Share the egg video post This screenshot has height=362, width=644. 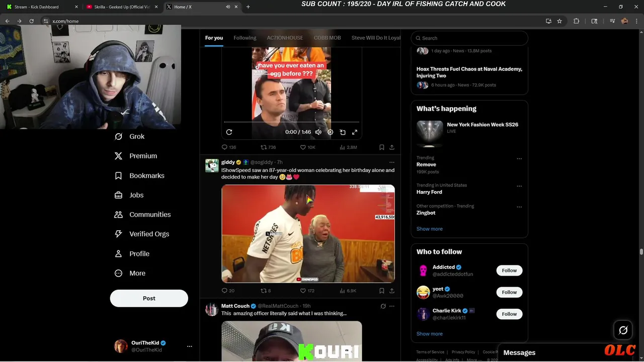coord(392,147)
